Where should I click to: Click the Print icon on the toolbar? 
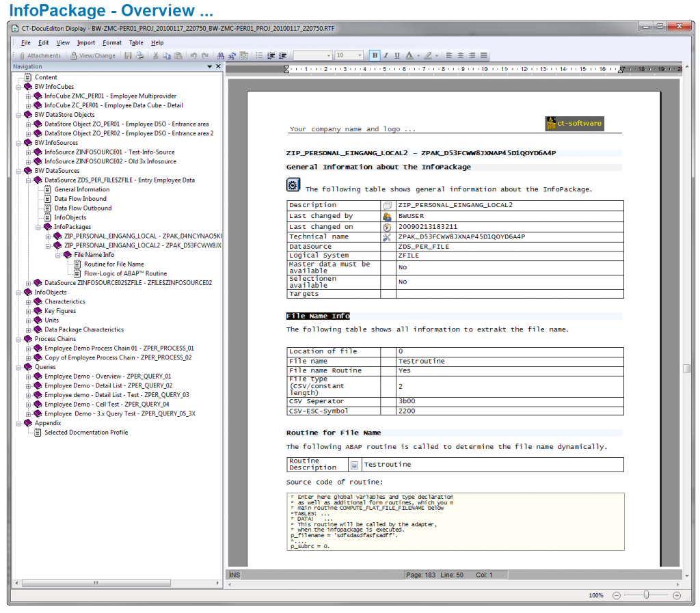138,55
